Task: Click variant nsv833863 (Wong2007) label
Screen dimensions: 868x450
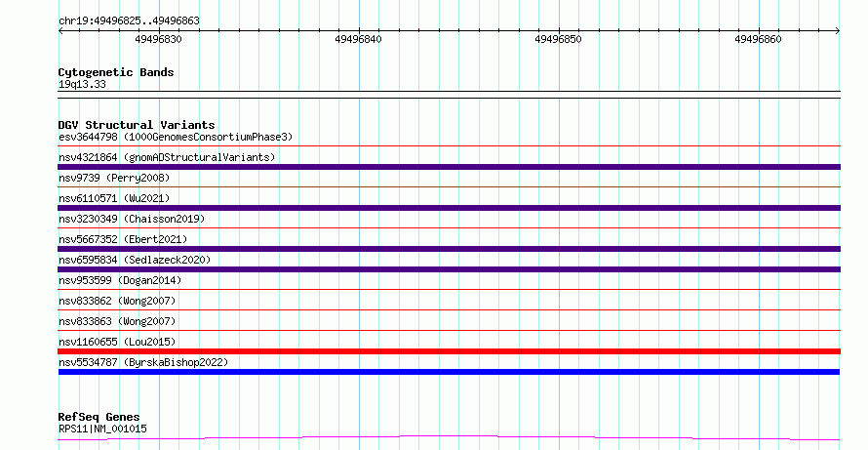Action: coord(117,321)
